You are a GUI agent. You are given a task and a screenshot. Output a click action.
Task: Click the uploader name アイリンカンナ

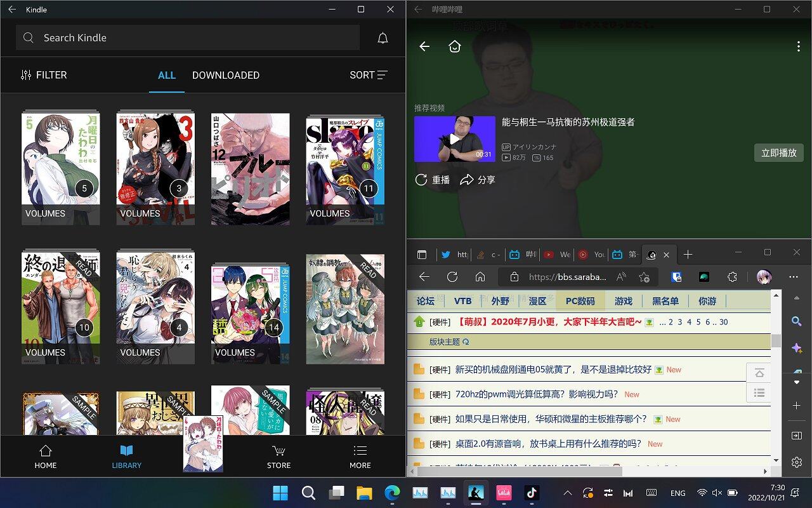coord(534,147)
